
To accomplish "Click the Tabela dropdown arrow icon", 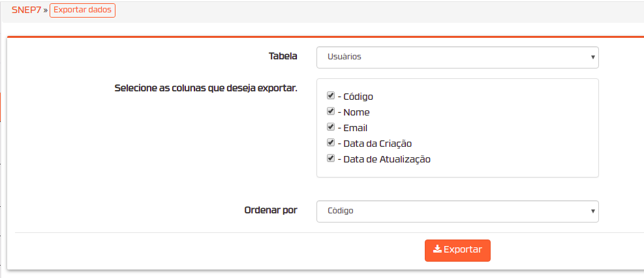I will tap(592, 57).
